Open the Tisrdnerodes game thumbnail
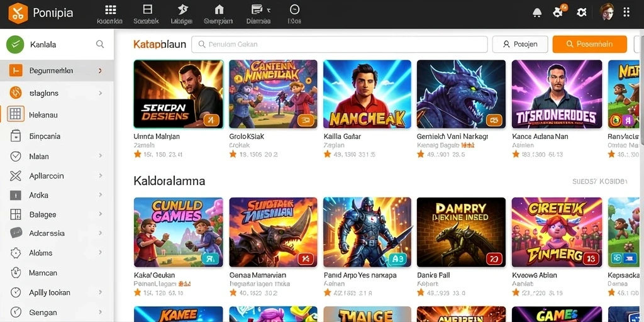Image resolution: width=644 pixels, height=322 pixels. (557, 94)
